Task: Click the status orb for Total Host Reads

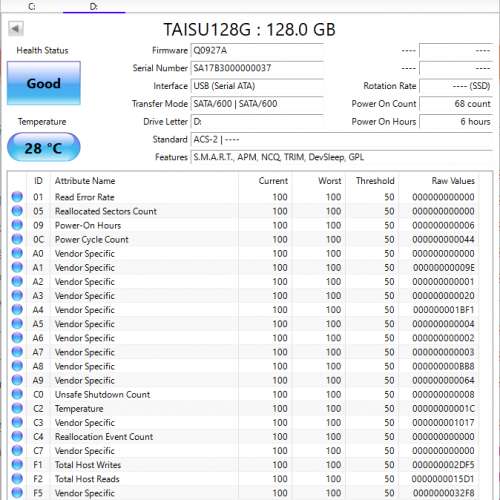Action: pos(17,479)
